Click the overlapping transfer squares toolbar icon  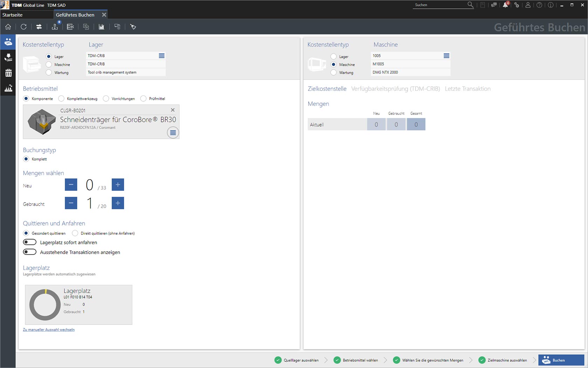[86, 27]
